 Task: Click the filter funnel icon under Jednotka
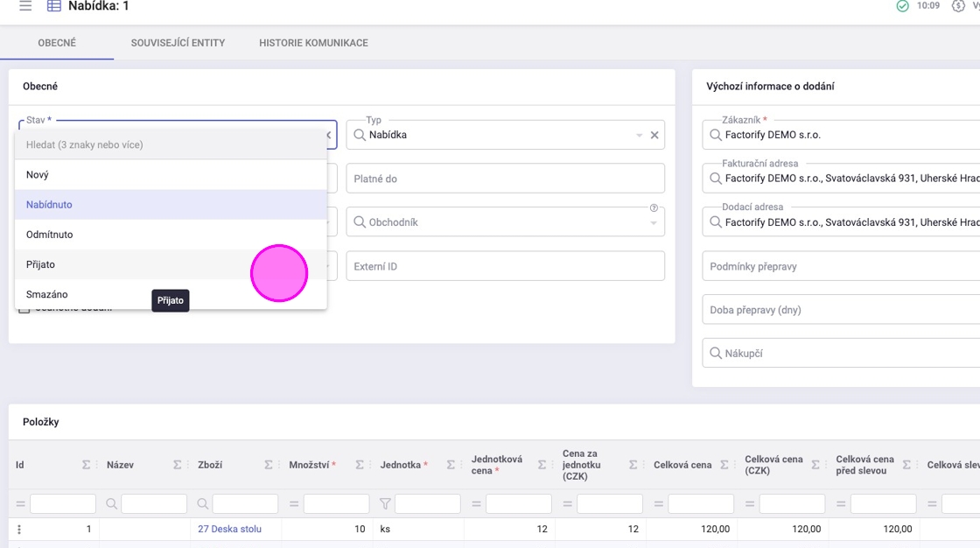385,504
